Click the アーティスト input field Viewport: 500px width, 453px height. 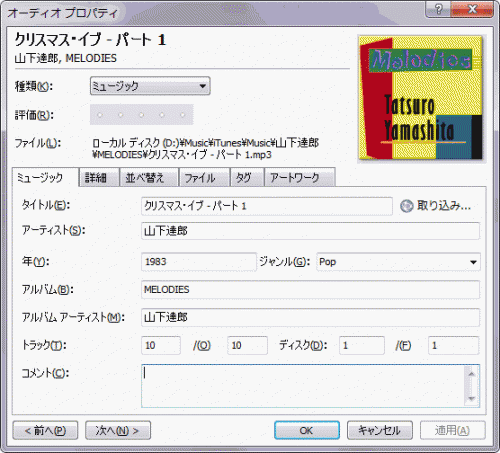point(310,231)
